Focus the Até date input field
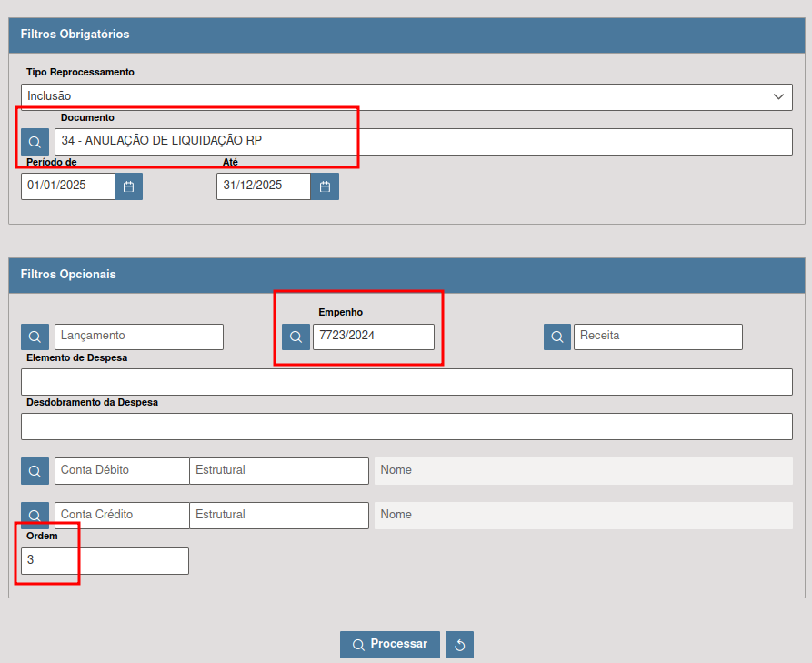This screenshot has width=812, height=663. (x=264, y=186)
